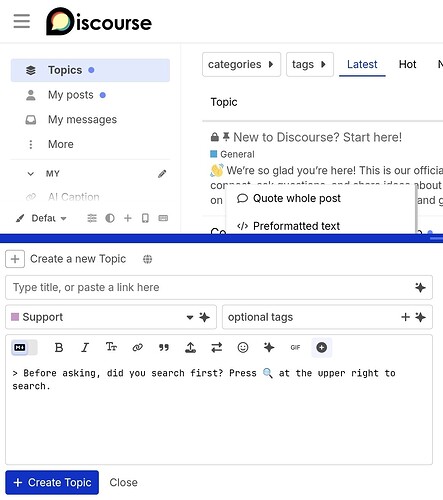443x500 pixels.
Task: Click the swap arrows toolbar icon
Action: point(217,348)
